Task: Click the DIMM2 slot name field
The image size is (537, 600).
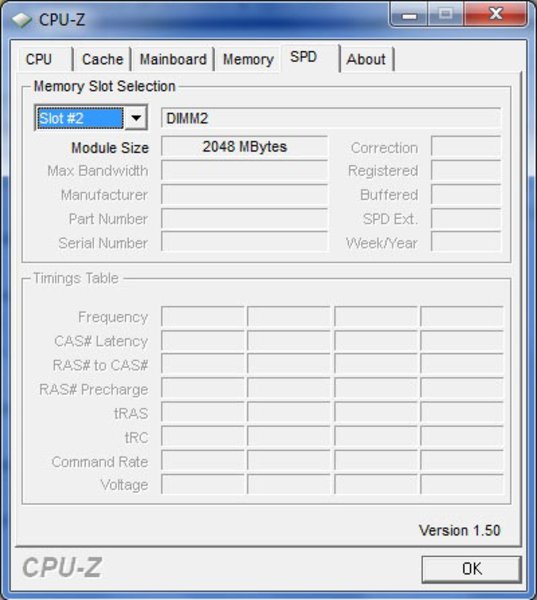Action: [x=331, y=118]
